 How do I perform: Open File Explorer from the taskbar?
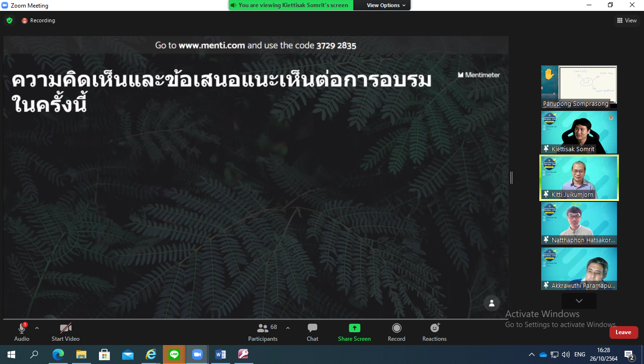click(x=81, y=354)
